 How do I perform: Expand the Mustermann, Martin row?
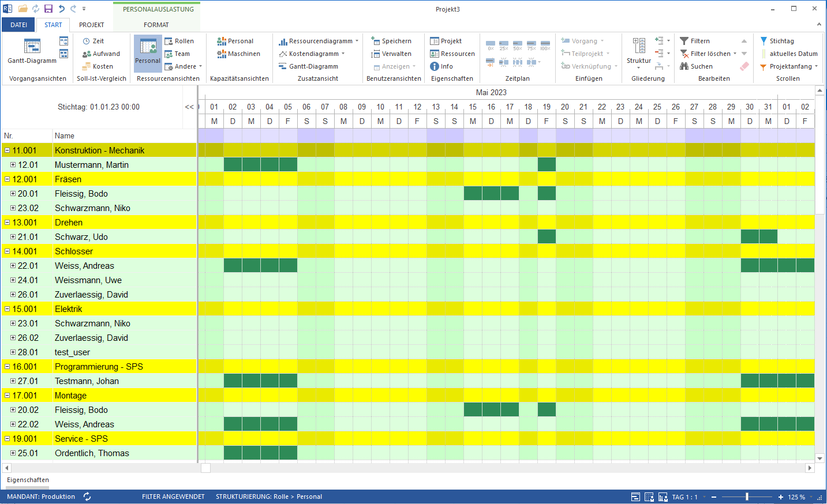[x=13, y=165]
